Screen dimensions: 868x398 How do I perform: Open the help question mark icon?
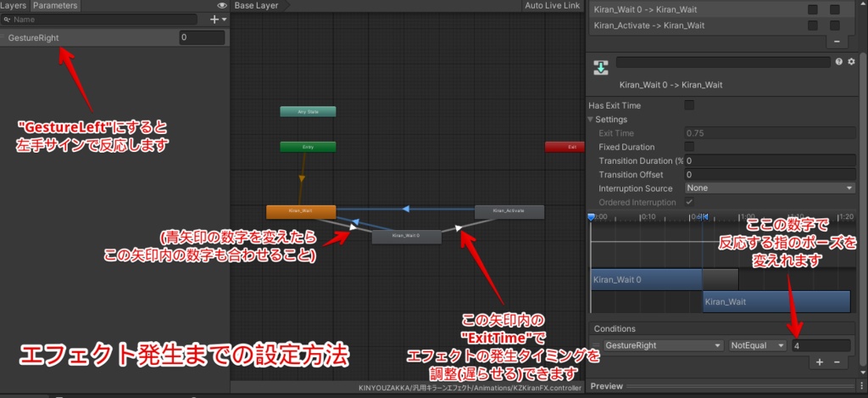839,62
